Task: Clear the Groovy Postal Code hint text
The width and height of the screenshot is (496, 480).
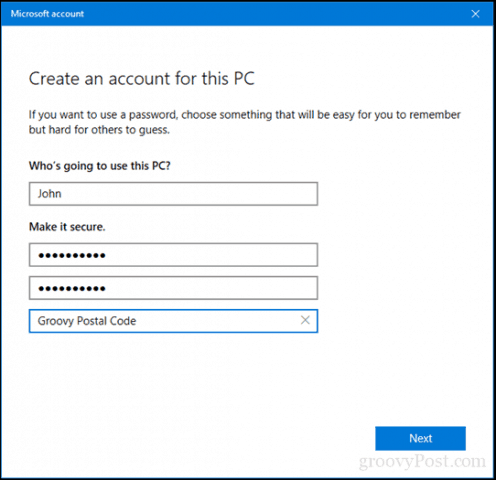Action: click(x=305, y=320)
